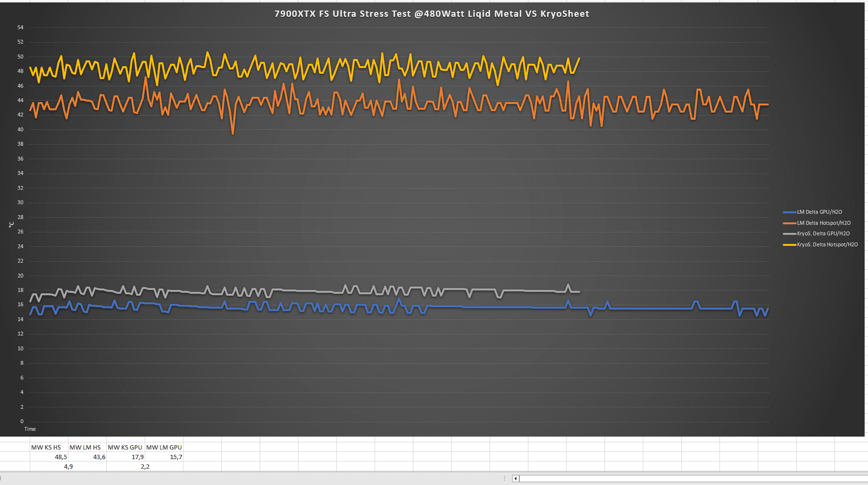
Task: Select the chart title text
Action: coord(432,14)
